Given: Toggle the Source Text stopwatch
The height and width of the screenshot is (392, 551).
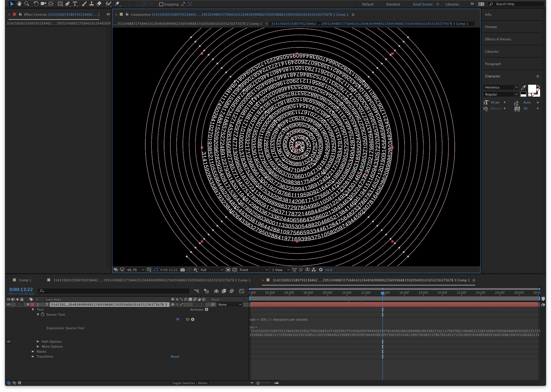Looking at the screenshot, I should pyautogui.click(x=43, y=315).
